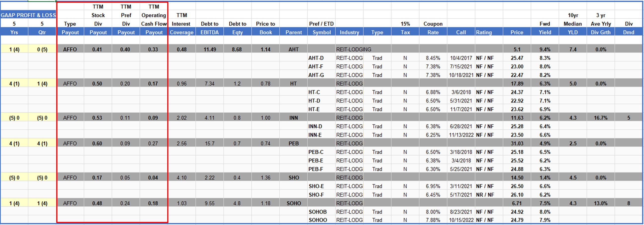
Task: Click the AHT forward yield 9.4% cell
Action: coord(545,49)
